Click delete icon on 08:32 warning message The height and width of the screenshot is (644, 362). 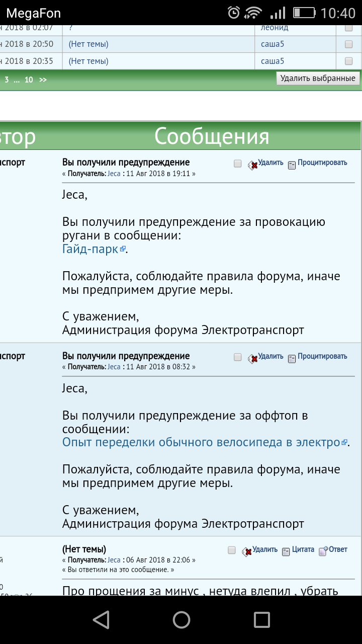[252, 358]
